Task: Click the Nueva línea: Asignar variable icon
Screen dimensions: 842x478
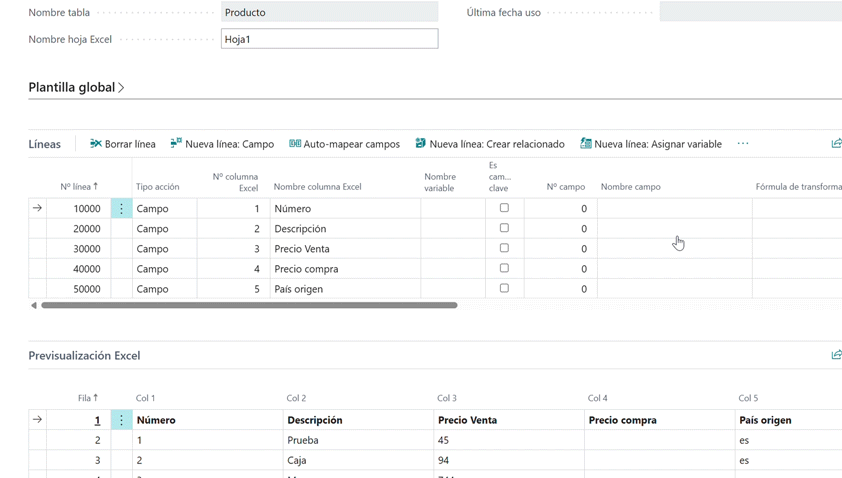Action: point(586,144)
